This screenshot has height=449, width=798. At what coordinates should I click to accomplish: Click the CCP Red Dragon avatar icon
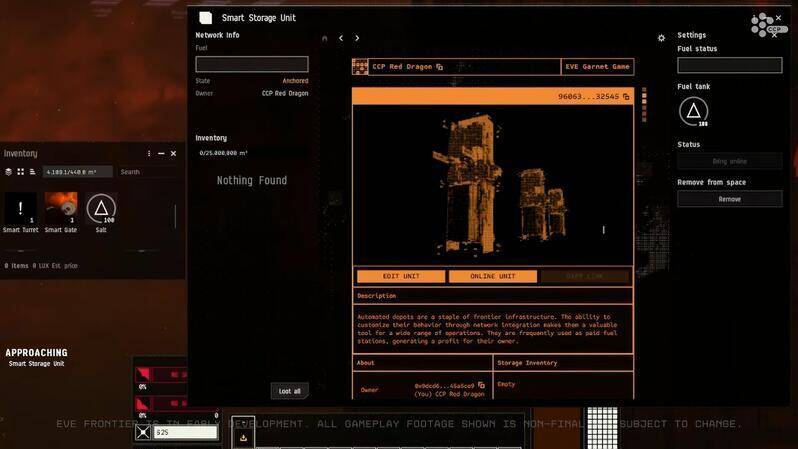coord(360,67)
